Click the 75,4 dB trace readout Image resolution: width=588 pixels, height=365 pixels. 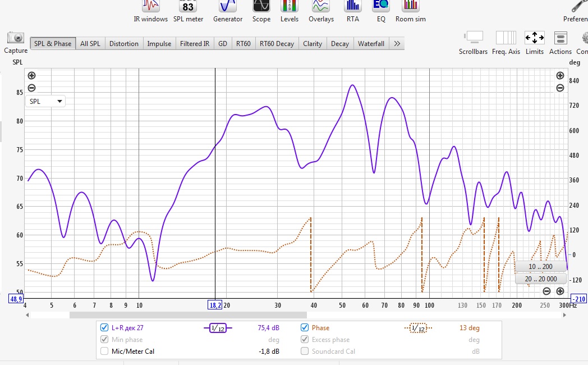(269, 328)
